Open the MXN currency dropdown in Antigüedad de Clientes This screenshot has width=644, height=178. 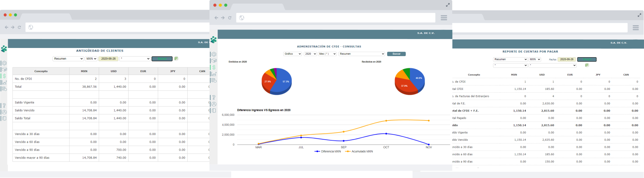click(x=91, y=59)
